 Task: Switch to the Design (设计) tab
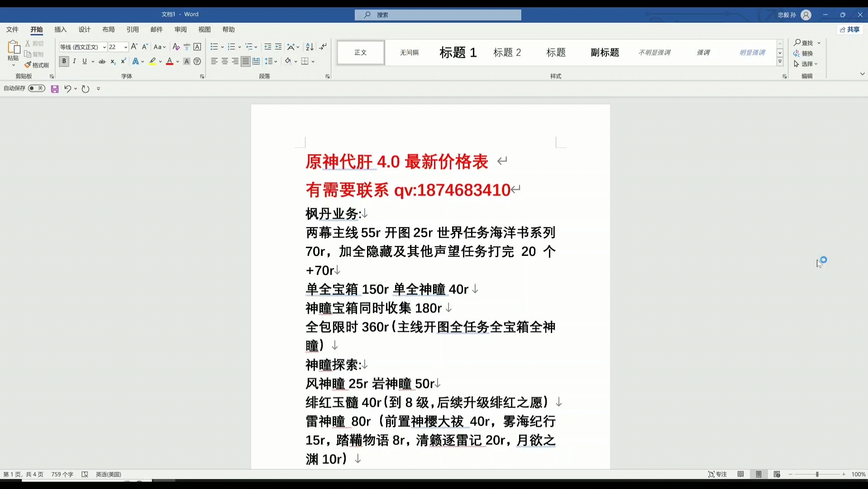tap(85, 29)
